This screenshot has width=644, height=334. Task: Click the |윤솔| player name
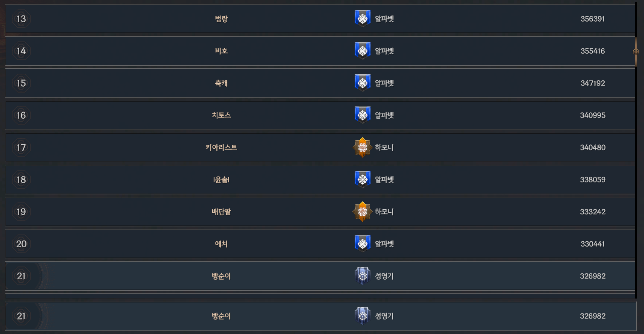coord(221,180)
